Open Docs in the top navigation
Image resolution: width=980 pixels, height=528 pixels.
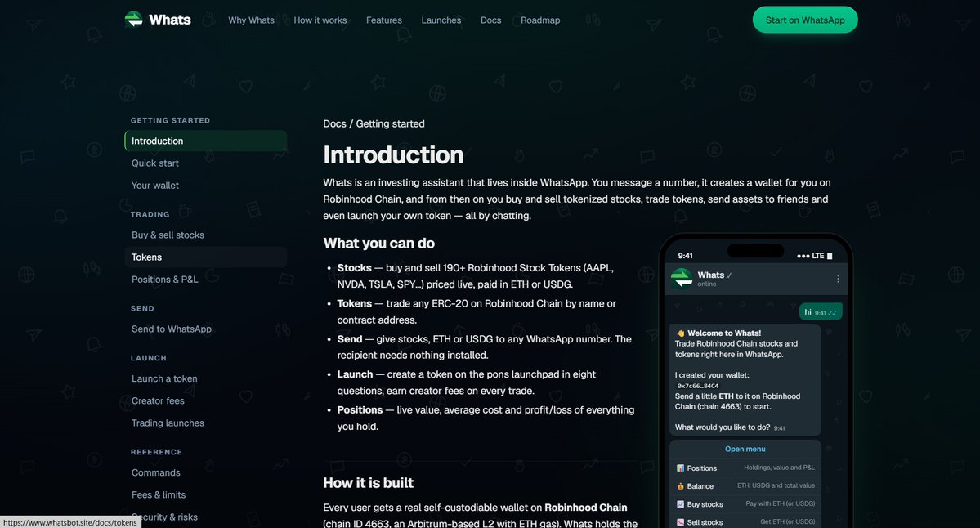[490, 20]
